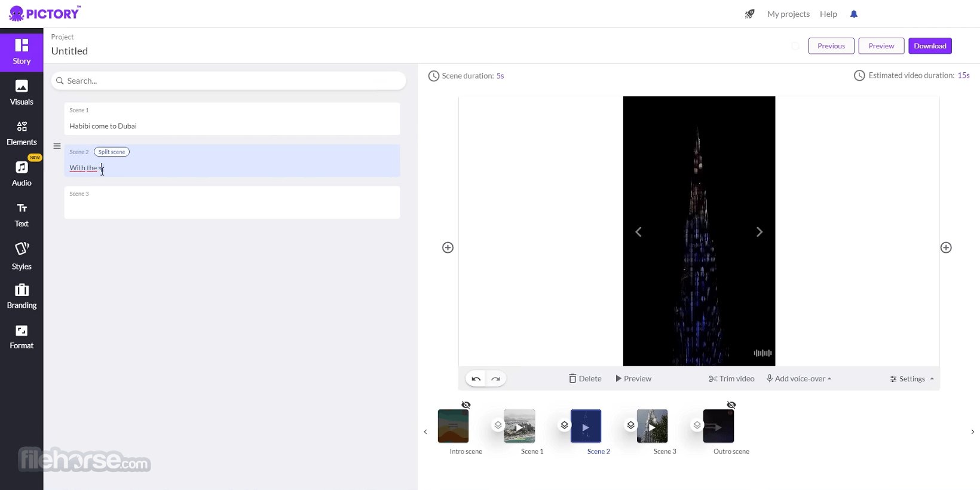Open the Elements panel
This screenshot has width=980, height=490.
pyautogui.click(x=22, y=133)
